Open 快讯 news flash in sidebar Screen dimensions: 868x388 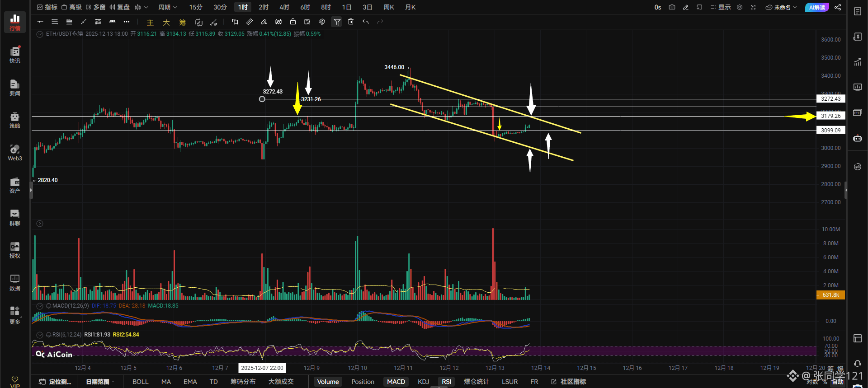click(x=15, y=55)
